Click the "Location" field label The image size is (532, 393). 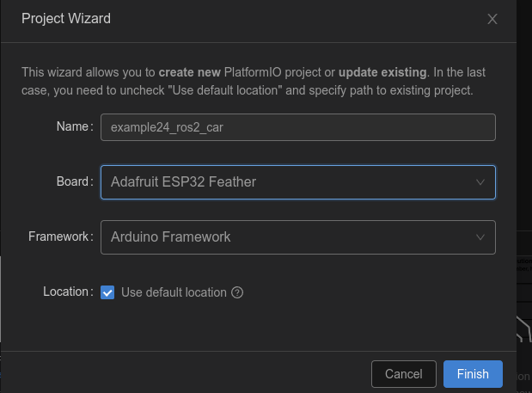click(66, 292)
